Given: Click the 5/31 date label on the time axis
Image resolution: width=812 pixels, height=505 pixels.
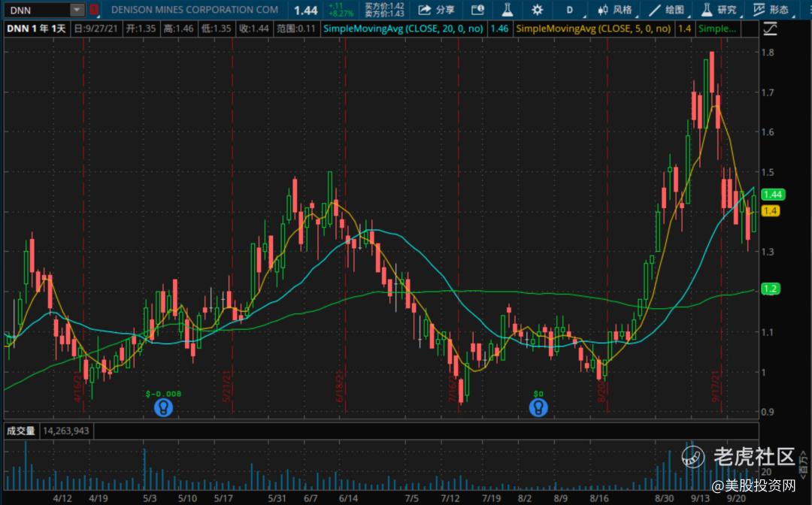Looking at the screenshot, I should point(277,498).
